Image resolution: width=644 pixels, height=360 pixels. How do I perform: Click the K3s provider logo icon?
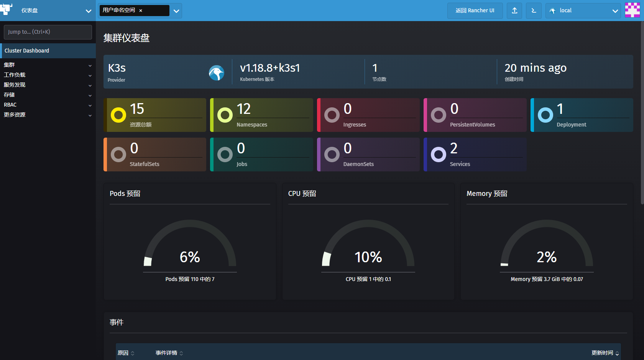click(x=217, y=73)
